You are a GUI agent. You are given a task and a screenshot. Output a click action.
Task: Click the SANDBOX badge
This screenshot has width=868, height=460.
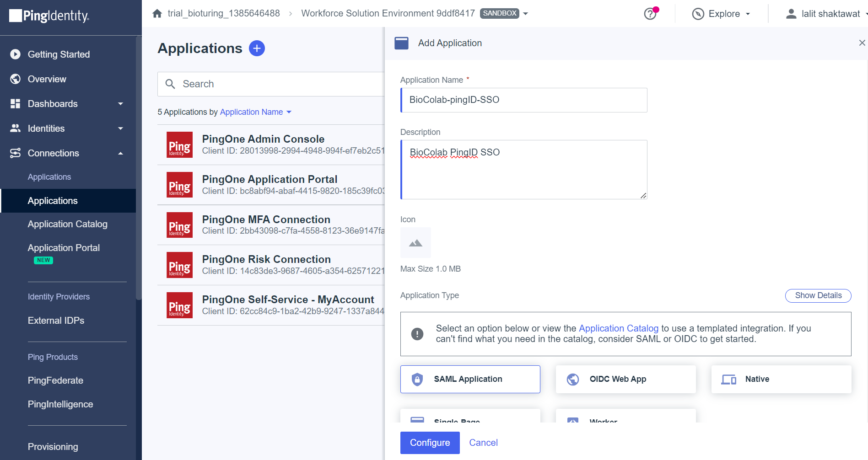(500, 13)
